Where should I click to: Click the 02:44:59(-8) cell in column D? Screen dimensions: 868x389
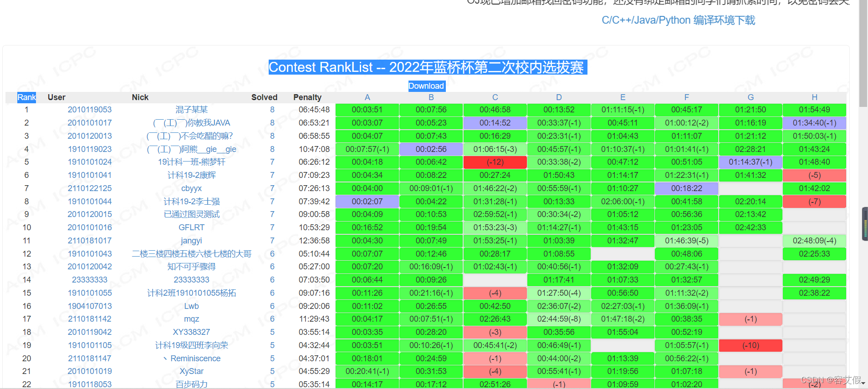point(559,319)
